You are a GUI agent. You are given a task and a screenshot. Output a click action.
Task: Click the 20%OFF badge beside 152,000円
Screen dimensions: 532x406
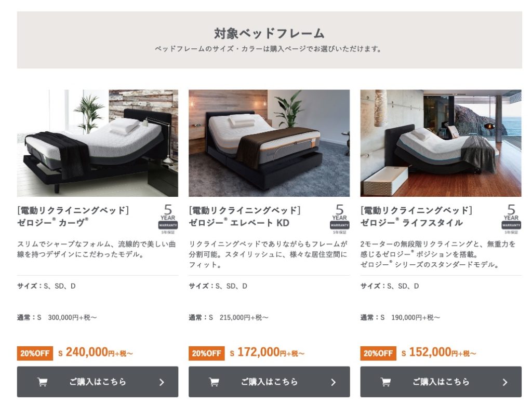click(x=378, y=354)
